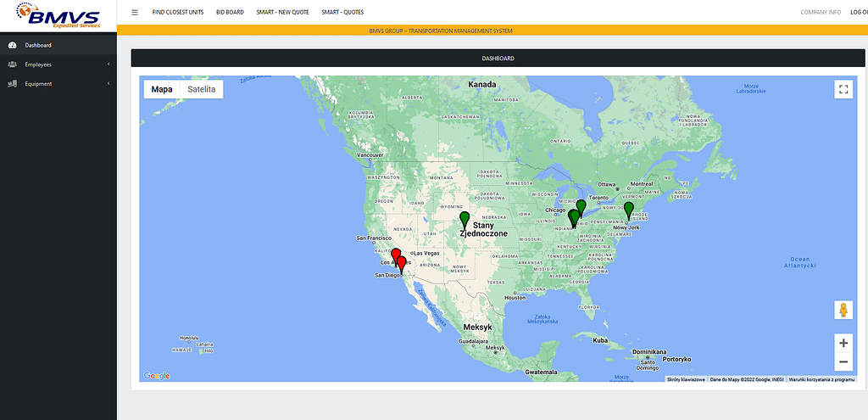Open the Bid Board page
This screenshot has width=868, height=420.
pos(230,13)
